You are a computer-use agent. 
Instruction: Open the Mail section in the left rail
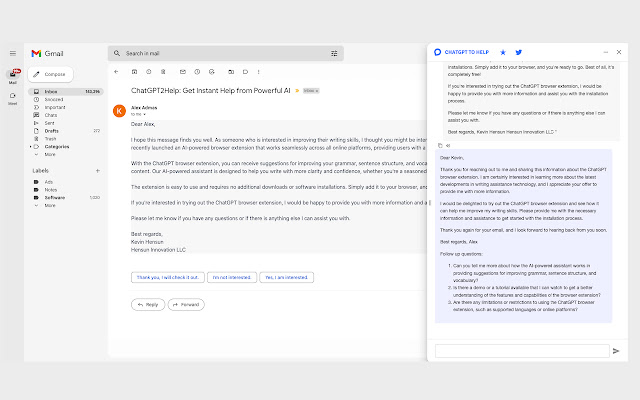[x=13, y=76]
